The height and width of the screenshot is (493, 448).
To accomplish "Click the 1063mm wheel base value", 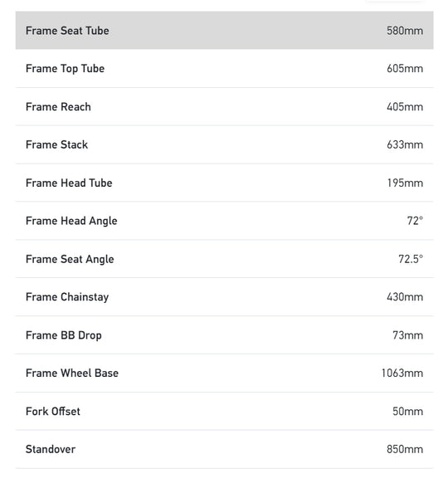I will click(402, 373).
